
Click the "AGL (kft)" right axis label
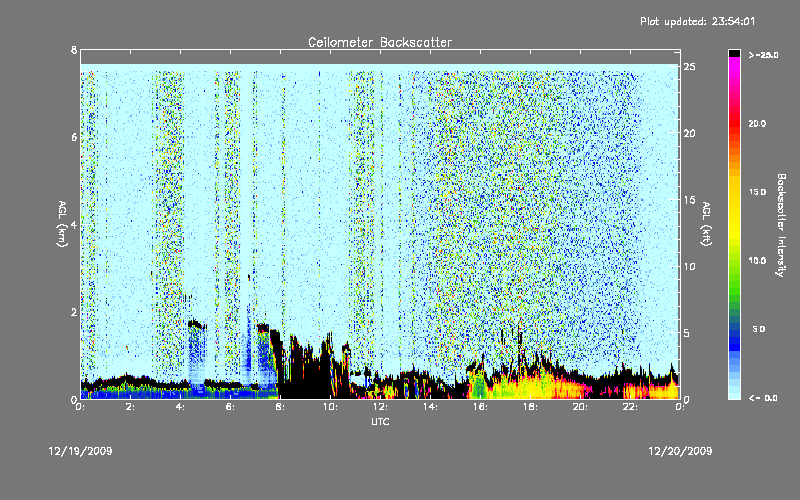[x=707, y=224]
